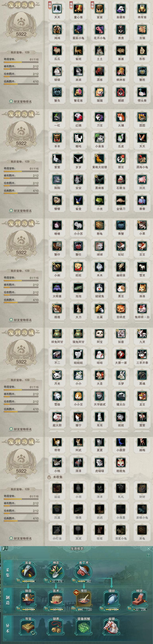Open the 采金 mining skill icon
This screenshot has width=153, height=644.
(28, 572)
